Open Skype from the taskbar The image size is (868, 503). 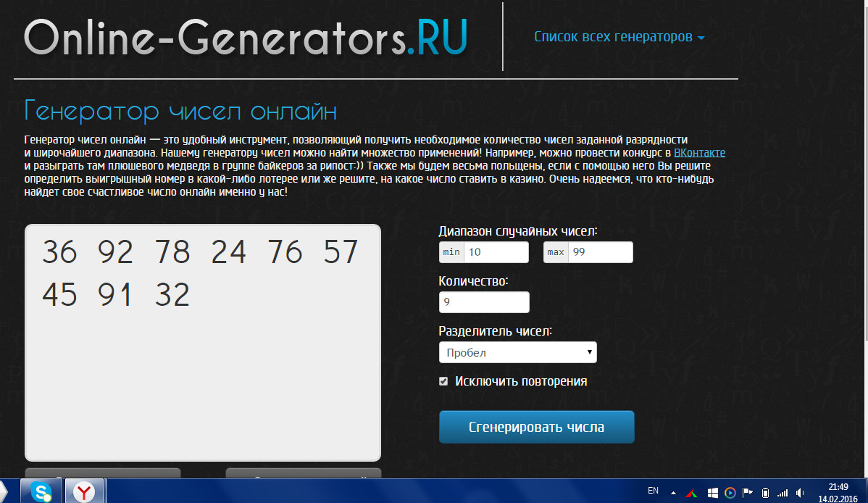click(41, 492)
